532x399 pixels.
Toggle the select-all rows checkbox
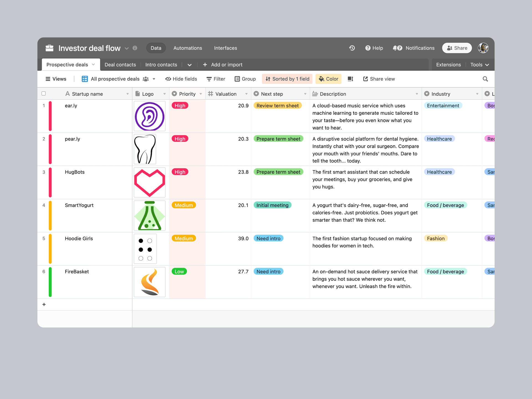[44, 93]
